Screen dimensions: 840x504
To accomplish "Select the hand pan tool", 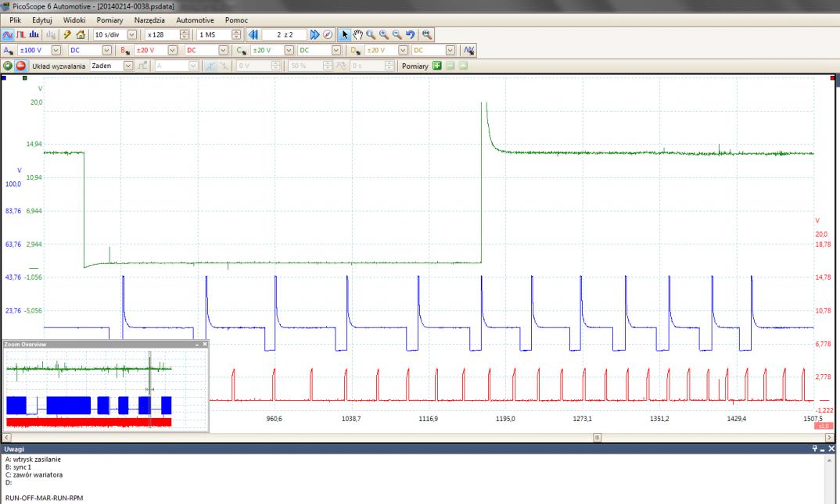I will coord(358,35).
